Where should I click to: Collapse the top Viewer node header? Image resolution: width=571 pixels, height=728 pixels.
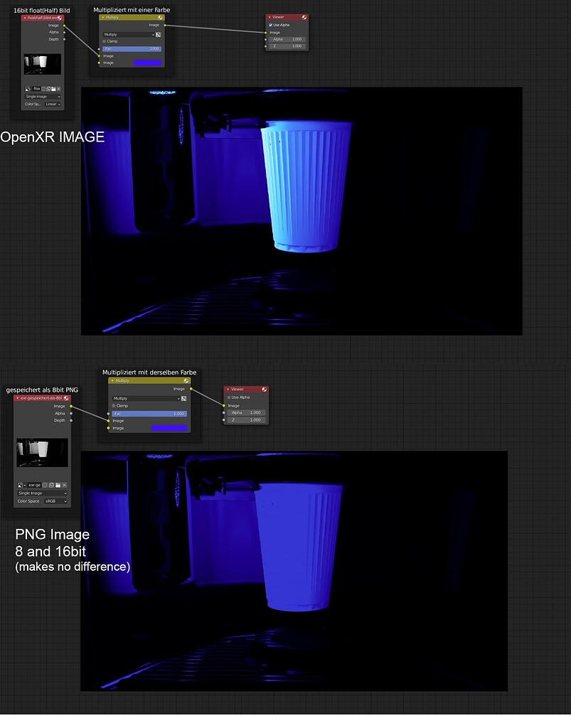click(x=269, y=16)
